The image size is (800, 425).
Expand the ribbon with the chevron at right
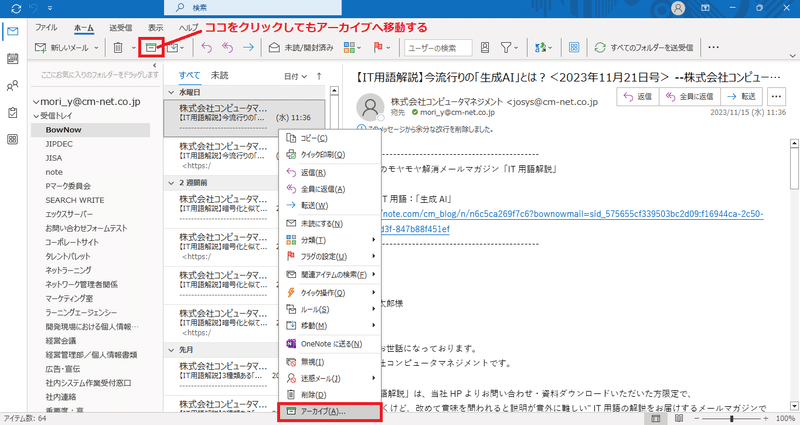[793, 55]
